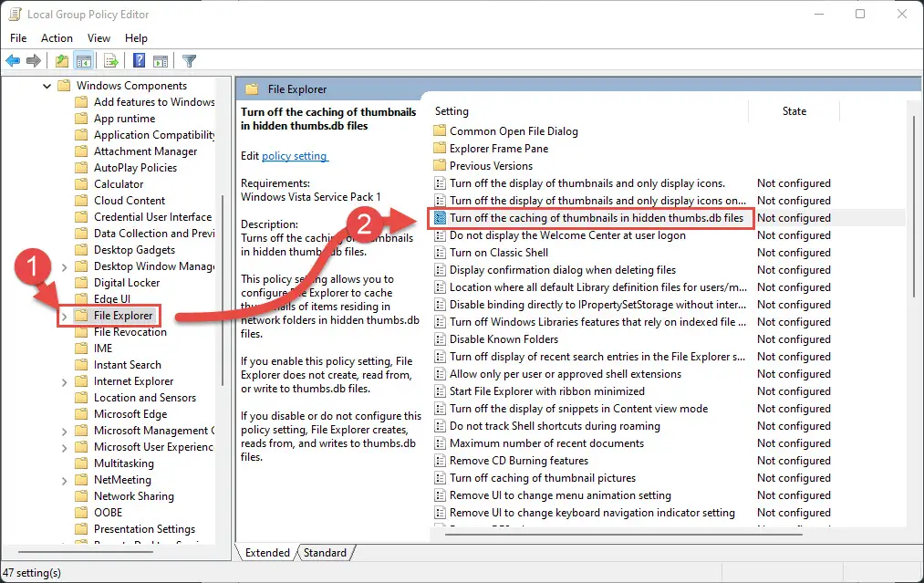Click the Filter funnel icon
The image size is (924, 583).
189,60
